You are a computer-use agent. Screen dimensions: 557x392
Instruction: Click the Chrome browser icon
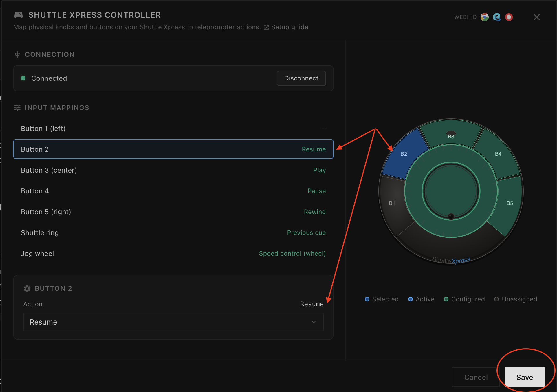point(484,17)
